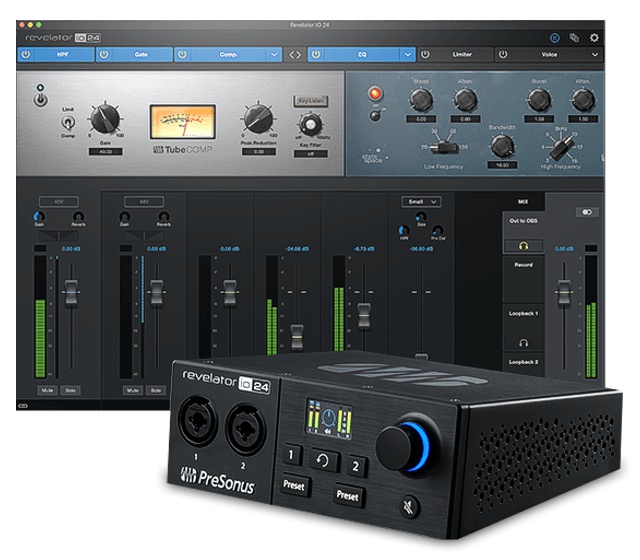This screenshot has width=640, height=560.
Task: Select the Gate effect tab
Action: pyautogui.click(x=134, y=54)
